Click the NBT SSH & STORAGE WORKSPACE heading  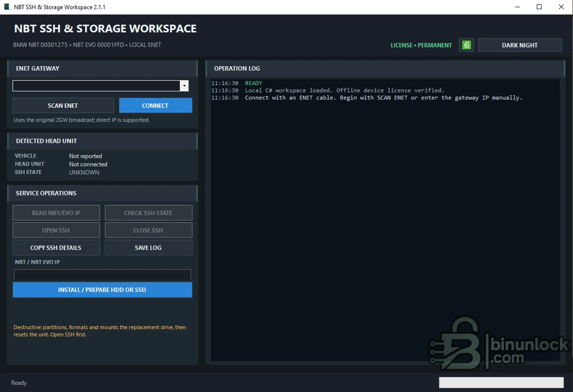(x=105, y=29)
